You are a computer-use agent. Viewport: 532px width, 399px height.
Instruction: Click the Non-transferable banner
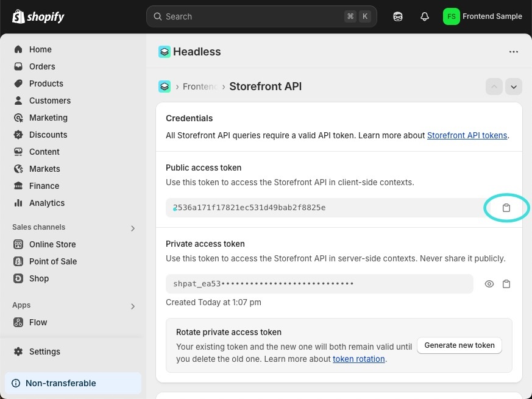(73, 383)
